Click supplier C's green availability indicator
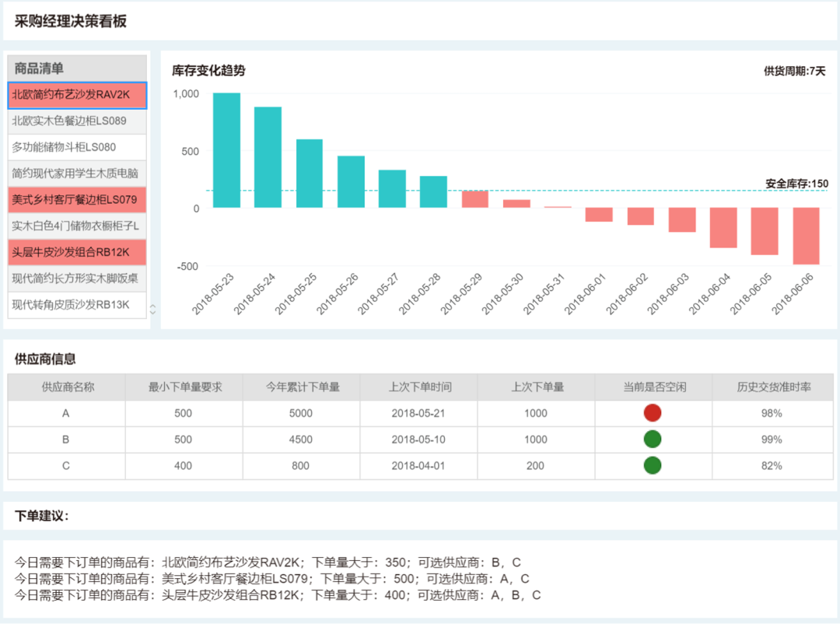The height and width of the screenshot is (624, 840). click(x=653, y=464)
